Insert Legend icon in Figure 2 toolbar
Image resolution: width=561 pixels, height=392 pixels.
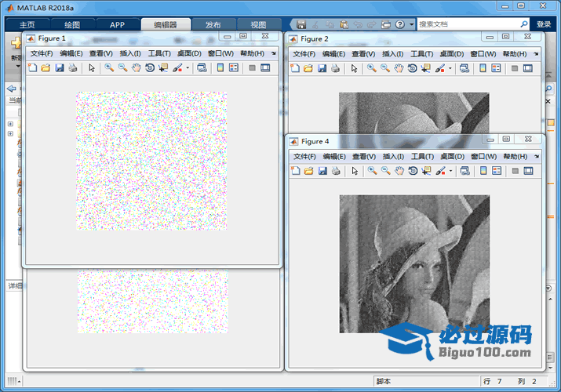[496, 68]
